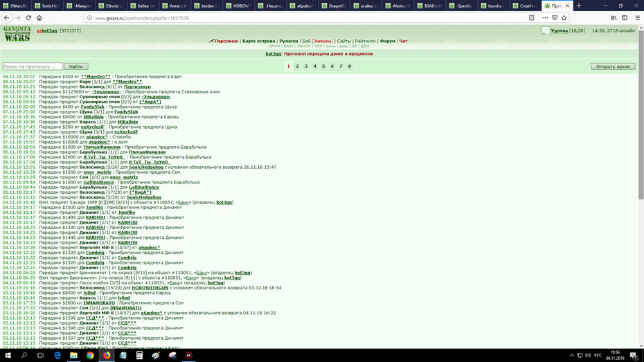Open **Maestro** profile in first row
Image resolution: width=644 pixels, height=362 pixels.
point(96,77)
